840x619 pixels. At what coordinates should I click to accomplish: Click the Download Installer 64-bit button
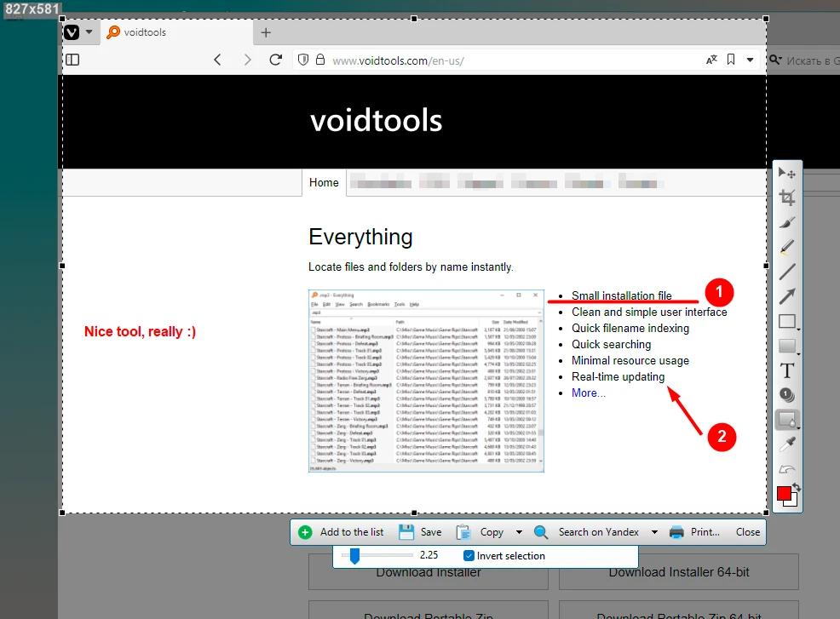pos(679,572)
